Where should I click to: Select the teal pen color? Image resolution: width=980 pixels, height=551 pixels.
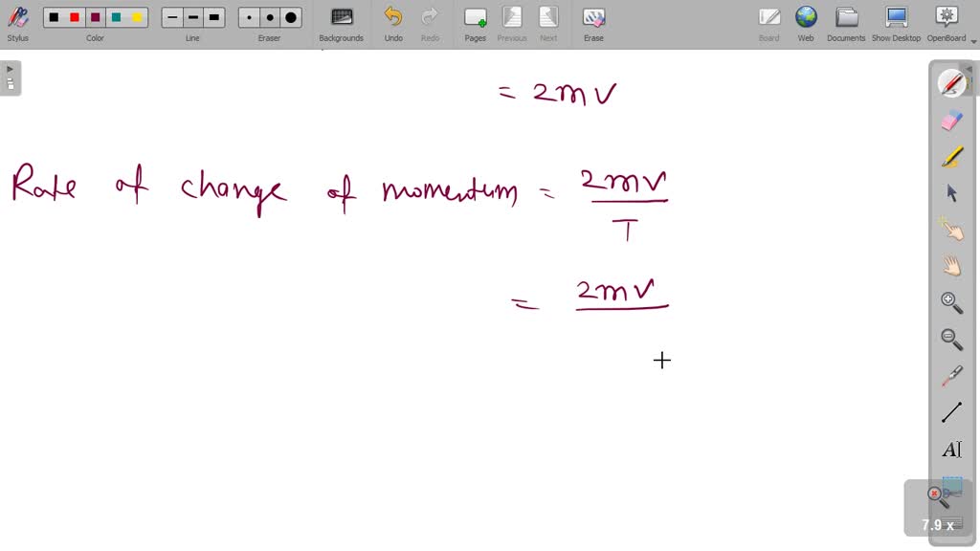116,17
